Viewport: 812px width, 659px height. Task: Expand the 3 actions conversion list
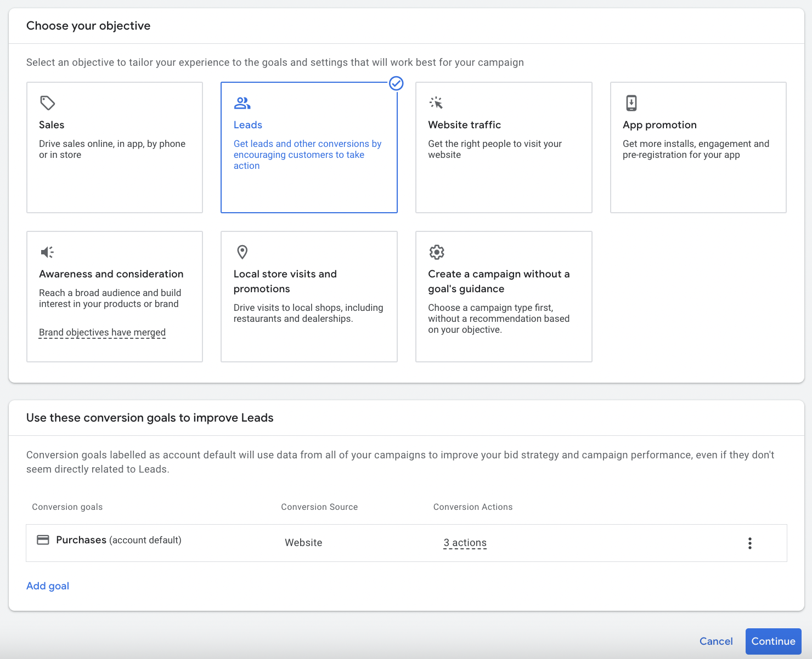point(465,543)
